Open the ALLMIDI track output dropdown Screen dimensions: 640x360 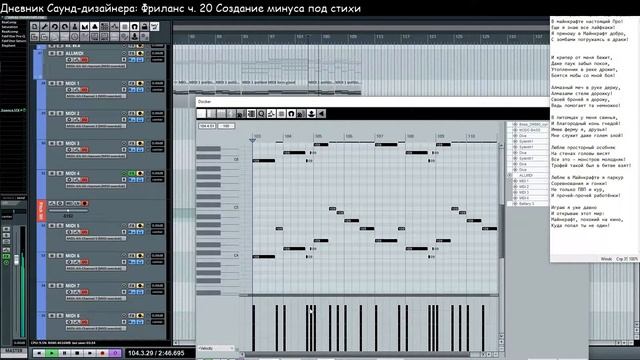96,66
